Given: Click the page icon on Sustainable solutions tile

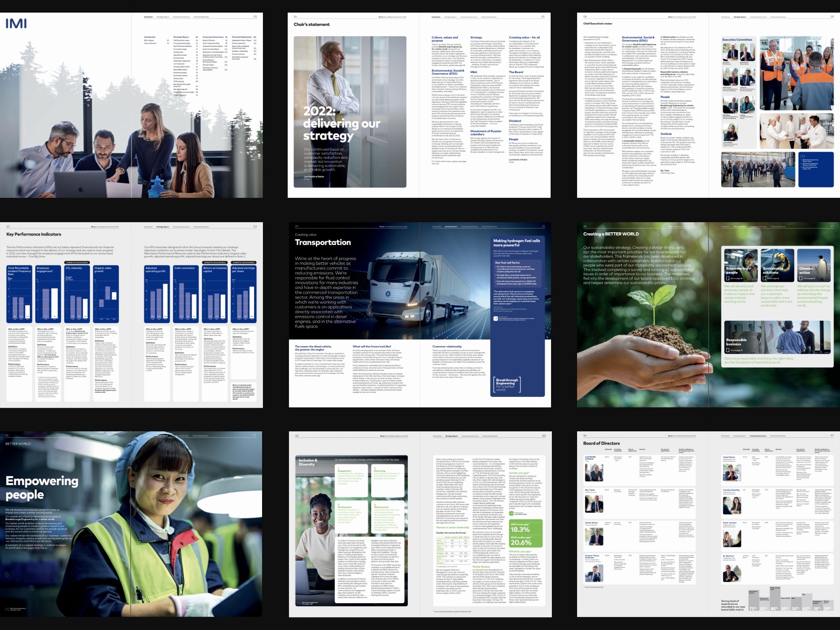Looking at the screenshot, I should (764, 278).
